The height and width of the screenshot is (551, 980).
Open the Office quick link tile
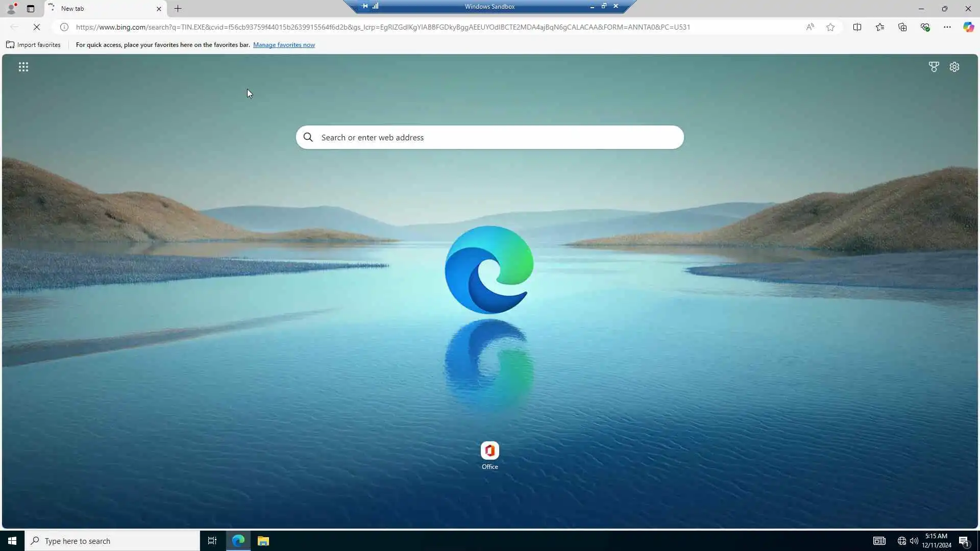pos(489,452)
